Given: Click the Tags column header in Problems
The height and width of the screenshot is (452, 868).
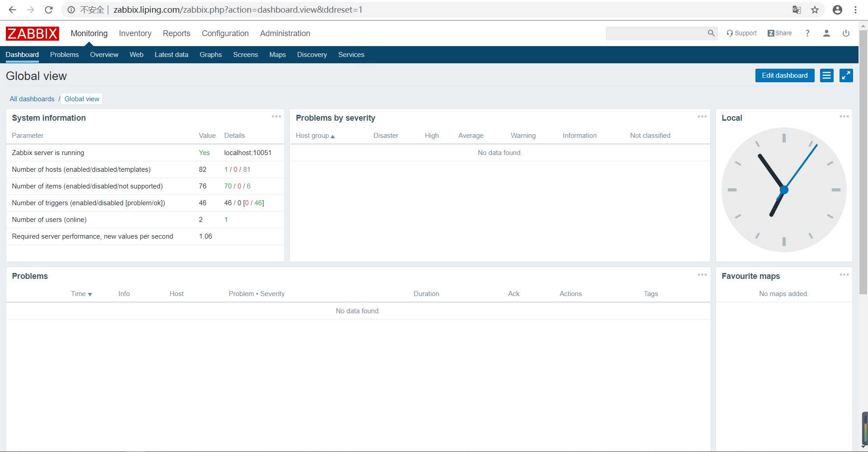Looking at the screenshot, I should [651, 294].
